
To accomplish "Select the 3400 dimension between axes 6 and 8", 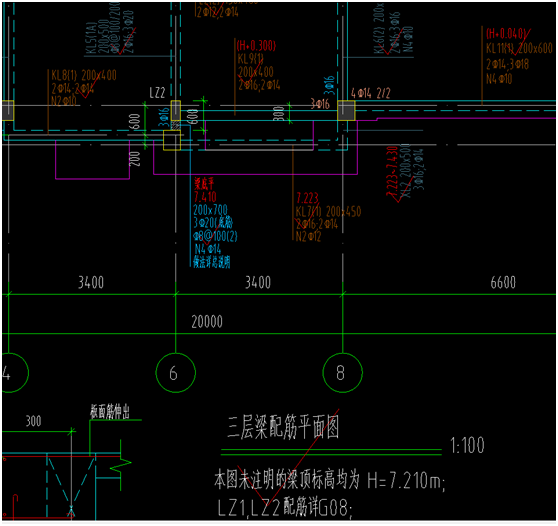I will point(258,283).
